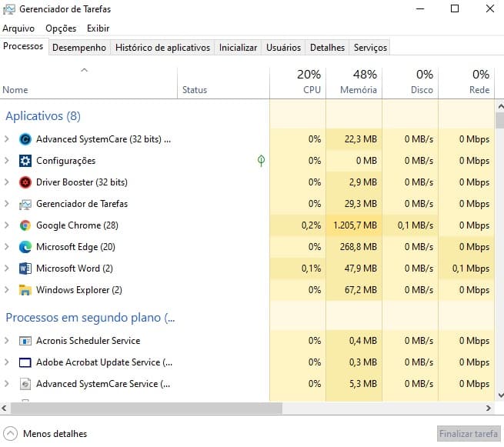Click the horizontal scrollbar left arrow
The width and height of the screenshot is (504, 447).
pyautogui.click(x=4, y=408)
